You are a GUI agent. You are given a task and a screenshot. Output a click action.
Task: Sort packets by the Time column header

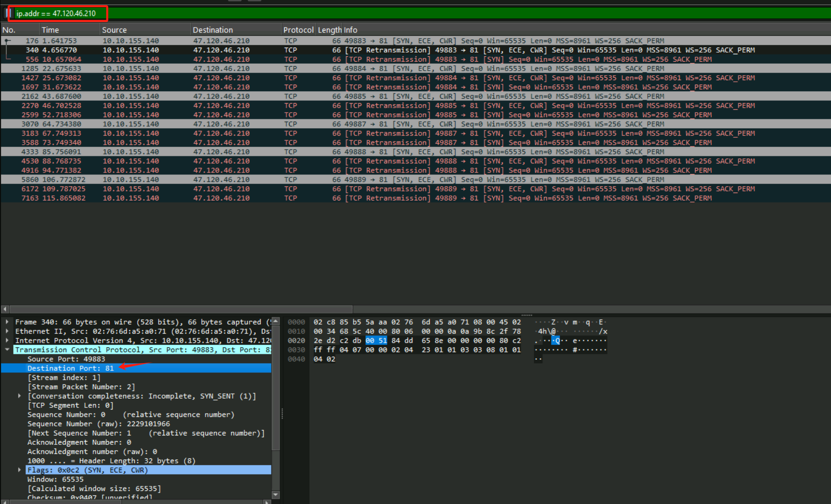coord(50,30)
